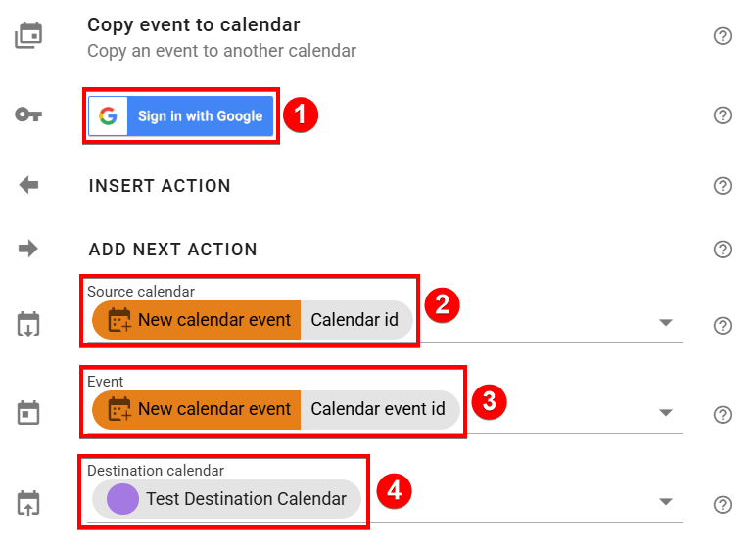The width and height of the screenshot is (756, 548).
Task: Show help for Insert Action
Action: 723,186
